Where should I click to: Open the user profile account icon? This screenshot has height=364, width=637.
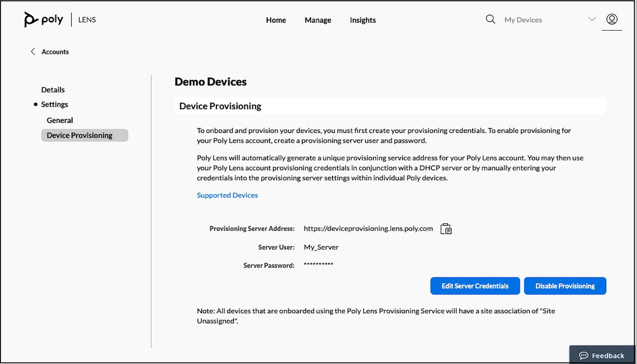[612, 20]
